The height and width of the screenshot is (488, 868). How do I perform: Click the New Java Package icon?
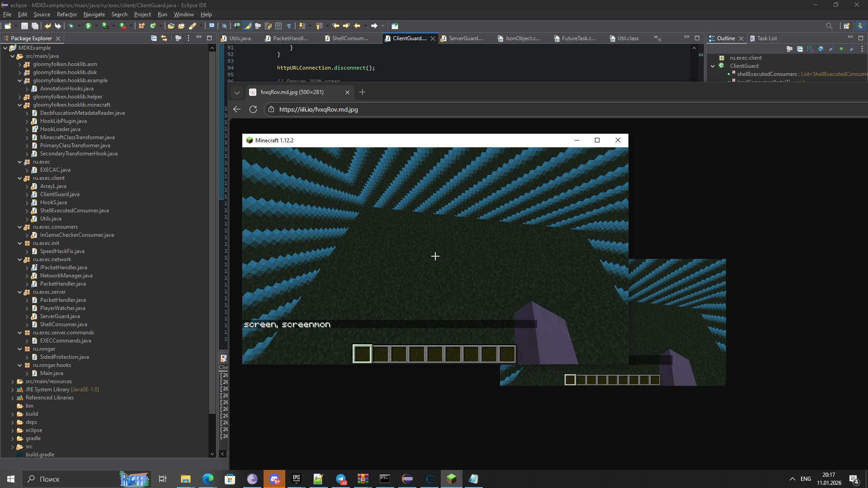[142, 26]
